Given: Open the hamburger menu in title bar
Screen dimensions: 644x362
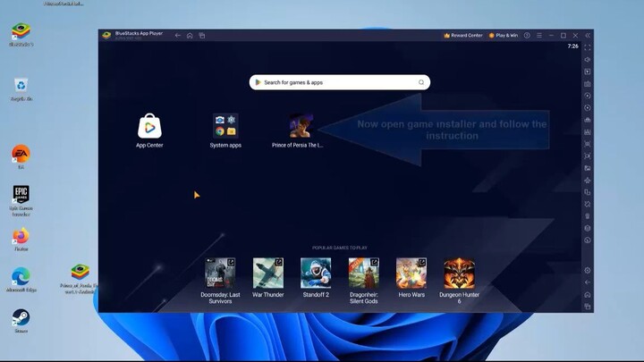Looking at the screenshot, I should pyautogui.click(x=539, y=36).
